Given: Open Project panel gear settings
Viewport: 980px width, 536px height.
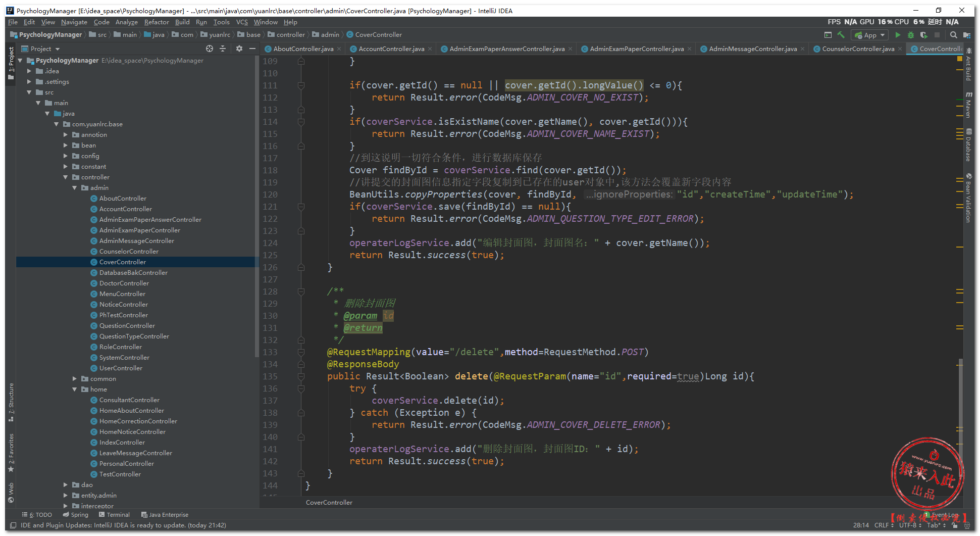Looking at the screenshot, I should pyautogui.click(x=239, y=48).
